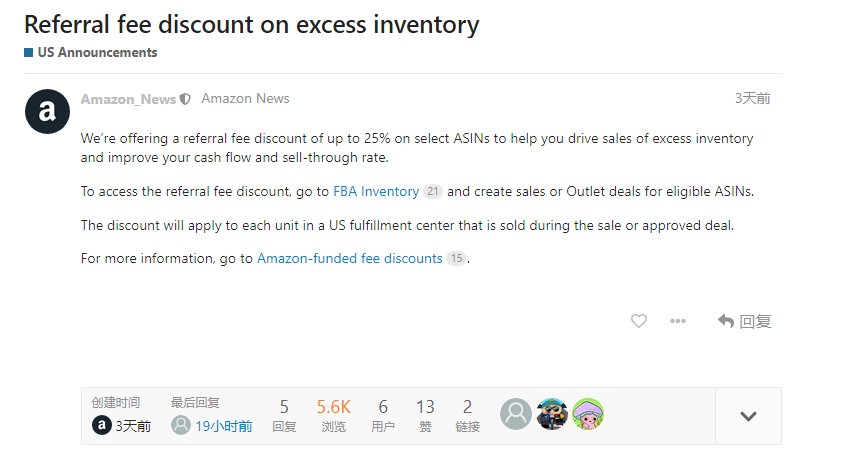The image size is (850, 460).
Task: Open the US Announcements category
Action: (97, 52)
